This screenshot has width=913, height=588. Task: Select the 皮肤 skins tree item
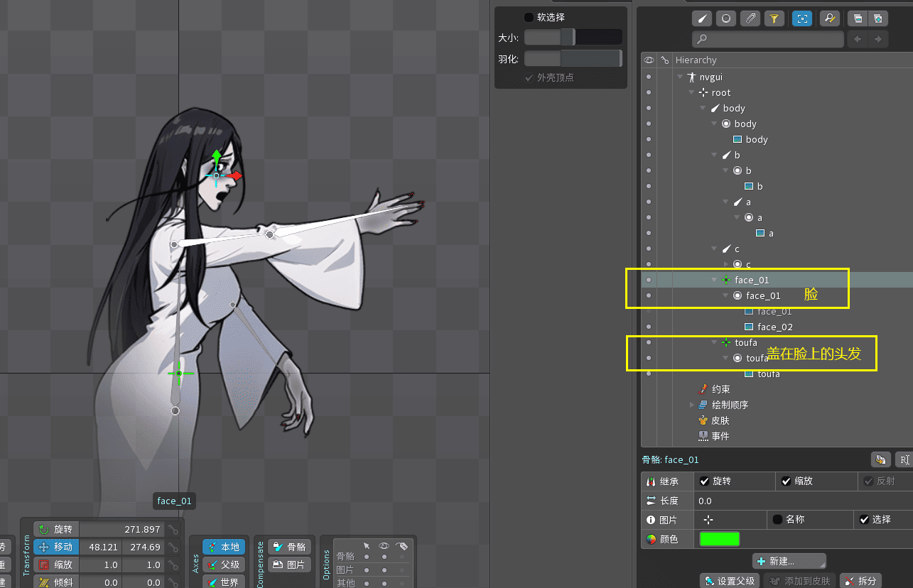click(720, 420)
